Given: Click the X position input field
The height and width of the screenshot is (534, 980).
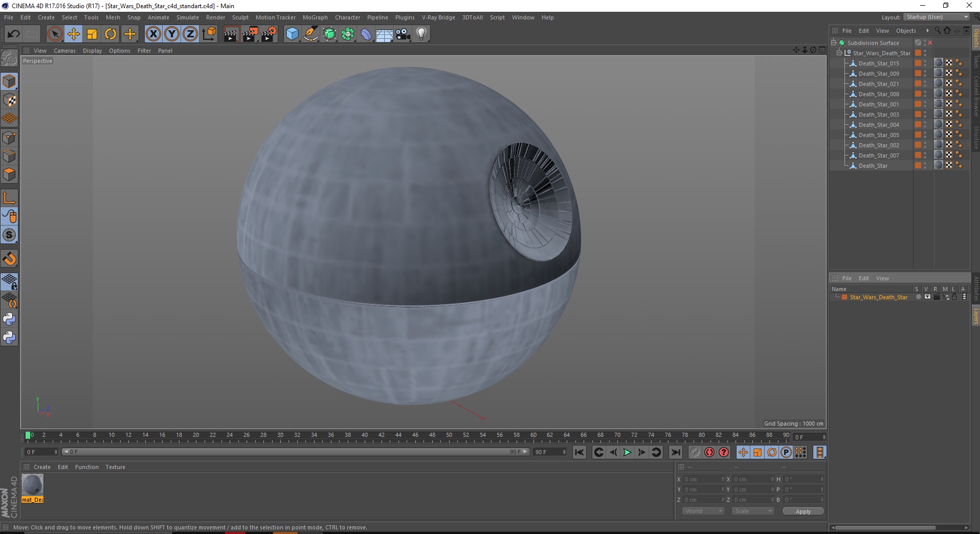Looking at the screenshot, I should pos(703,479).
